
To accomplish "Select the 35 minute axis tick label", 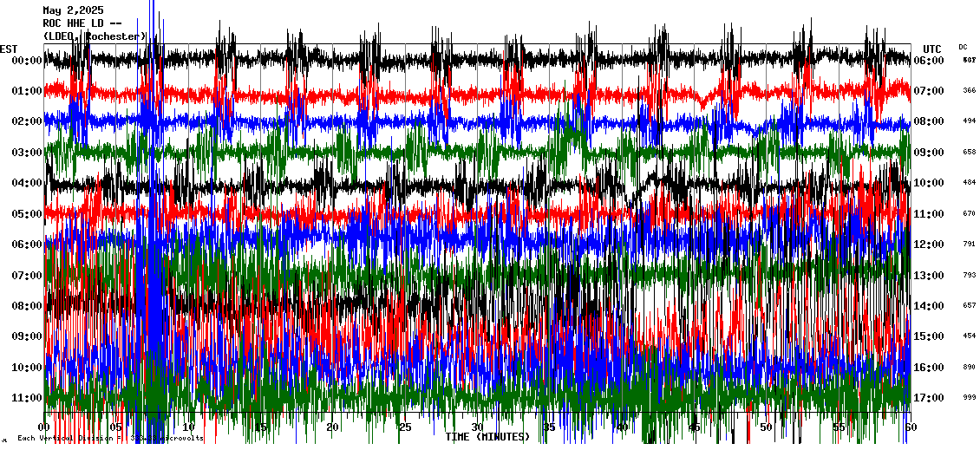I will coord(550,427).
